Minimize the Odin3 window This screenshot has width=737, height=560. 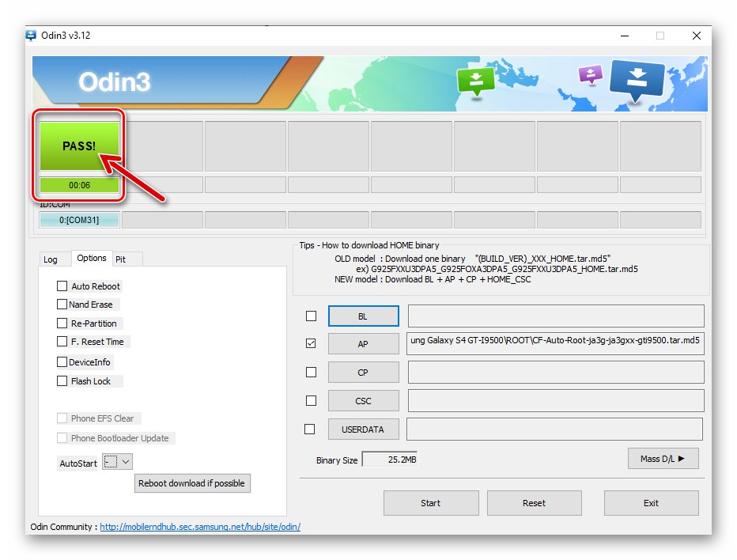tap(625, 36)
